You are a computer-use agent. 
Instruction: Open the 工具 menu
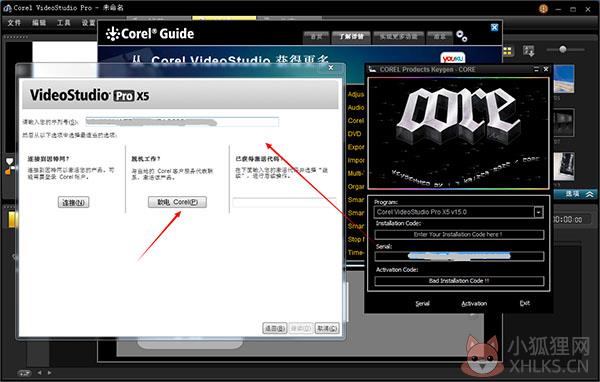click(64, 23)
